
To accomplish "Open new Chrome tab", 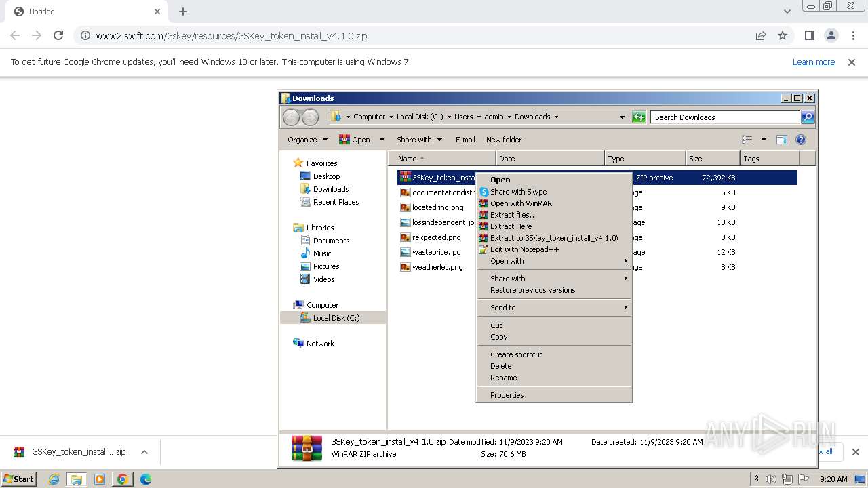I will coord(183,12).
